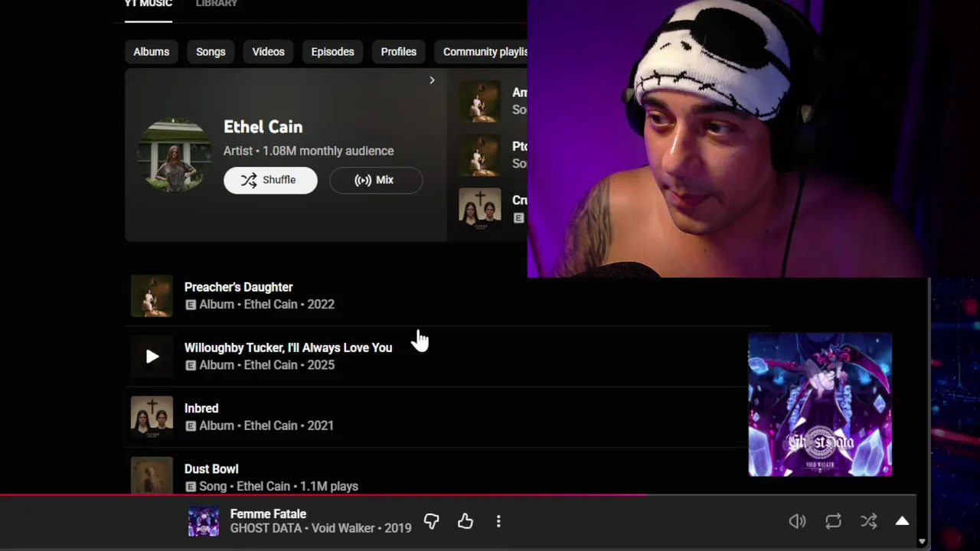
Task: Like the song Femme Fatale
Action: pos(465,521)
